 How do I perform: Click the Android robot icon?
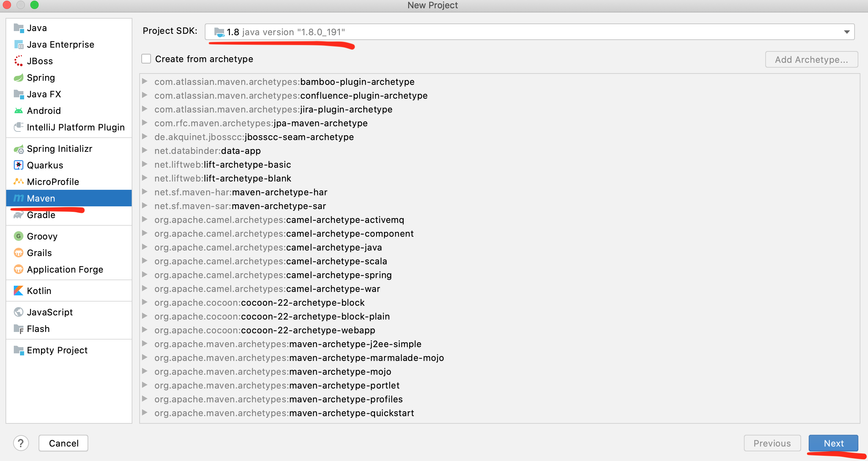18,111
